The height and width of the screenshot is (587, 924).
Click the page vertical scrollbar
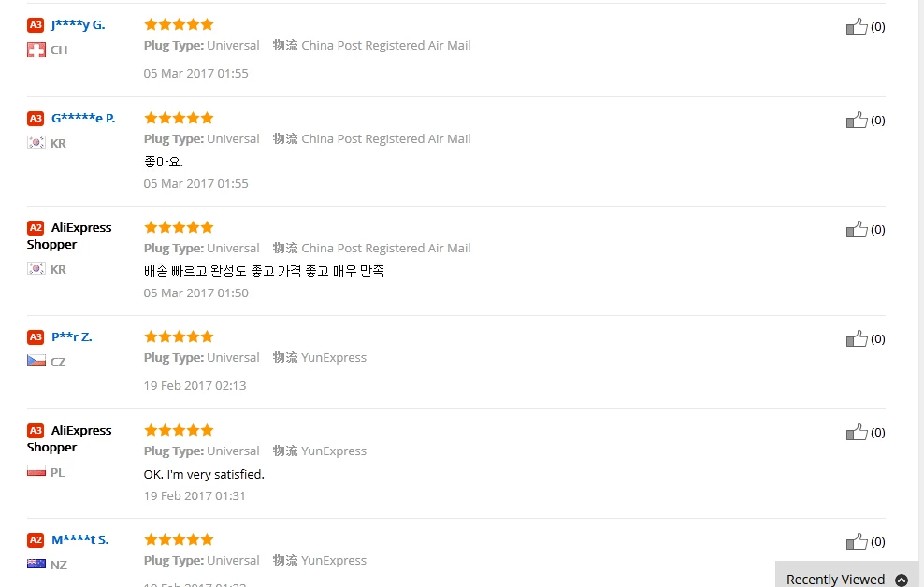point(920,280)
